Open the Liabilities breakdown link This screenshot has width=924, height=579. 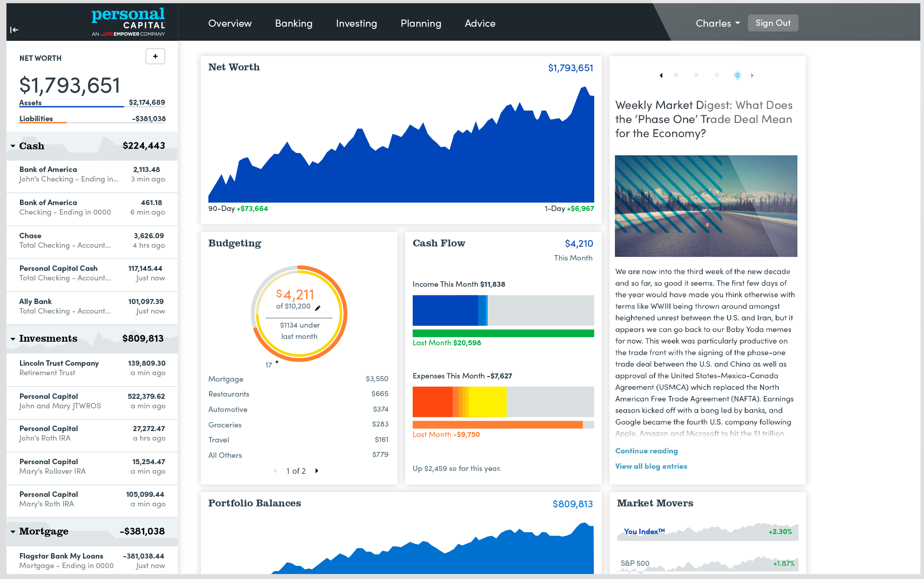[x=36, y=119]
